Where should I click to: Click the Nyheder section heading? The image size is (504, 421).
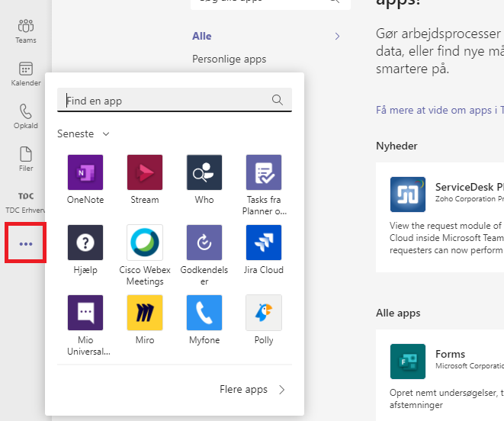(x=396, y=146)
